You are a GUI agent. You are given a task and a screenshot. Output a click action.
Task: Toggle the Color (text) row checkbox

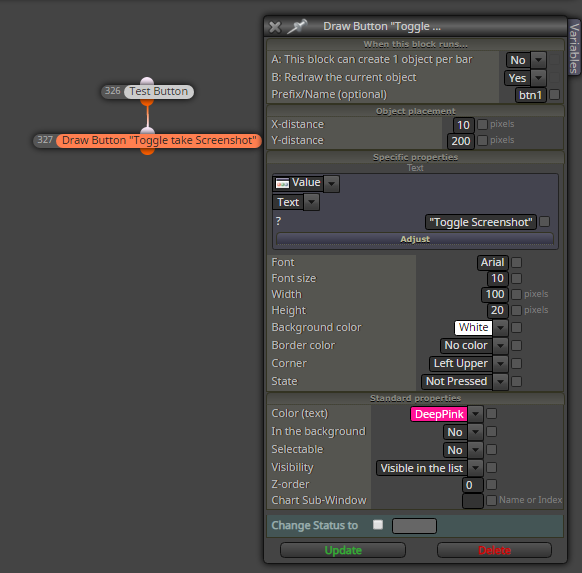491,413
